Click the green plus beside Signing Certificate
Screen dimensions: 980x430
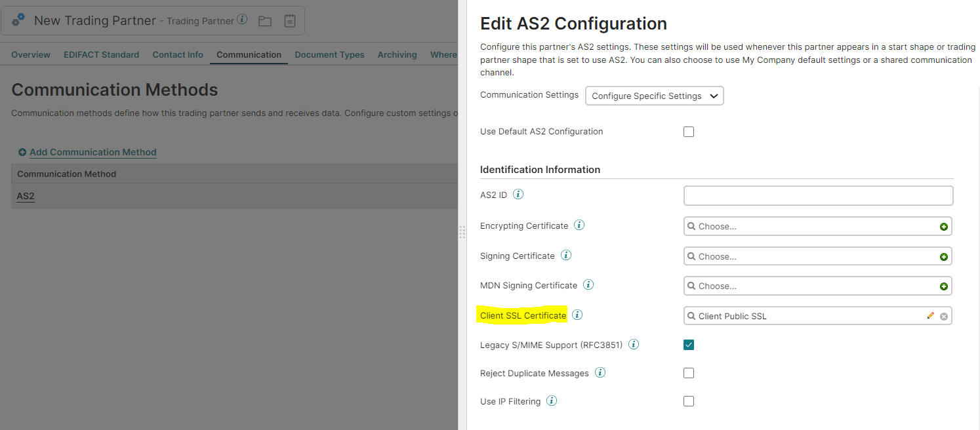(944, 256)
